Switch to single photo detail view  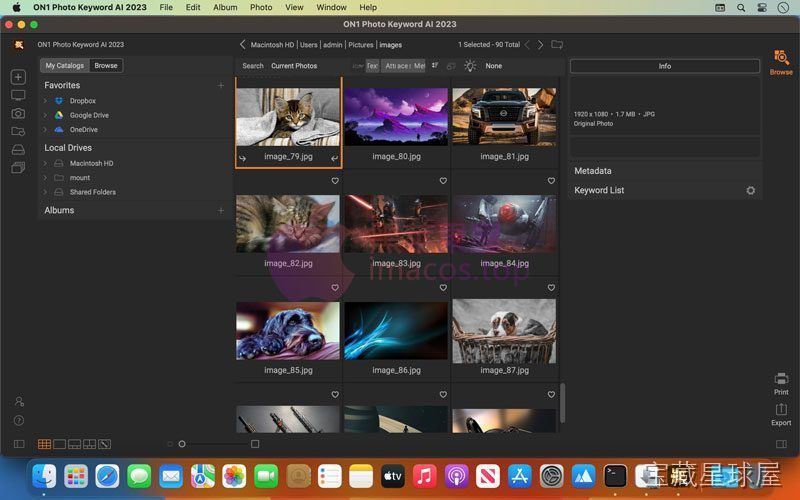pos(60,444)
